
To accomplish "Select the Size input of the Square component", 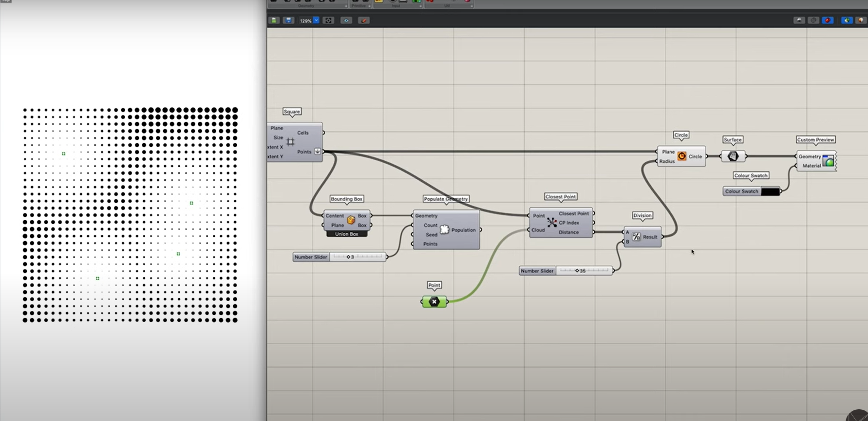I will (x=278, y=137).
